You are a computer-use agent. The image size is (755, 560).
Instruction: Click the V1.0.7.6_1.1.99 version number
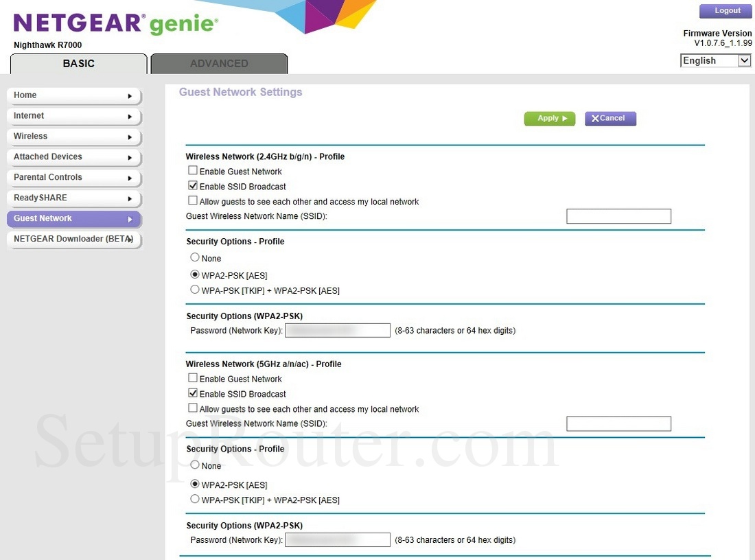[x=723, y=43]
